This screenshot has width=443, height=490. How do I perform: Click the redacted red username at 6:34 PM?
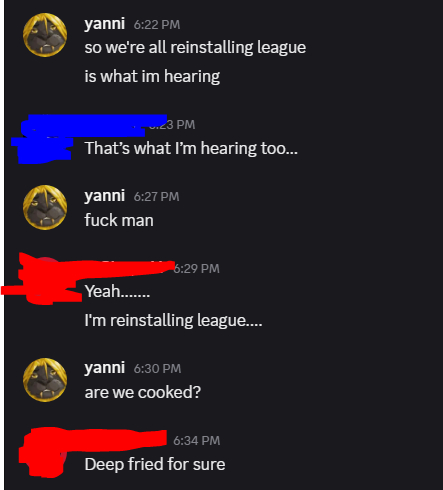pyautogui.click(x=125, y=439)
